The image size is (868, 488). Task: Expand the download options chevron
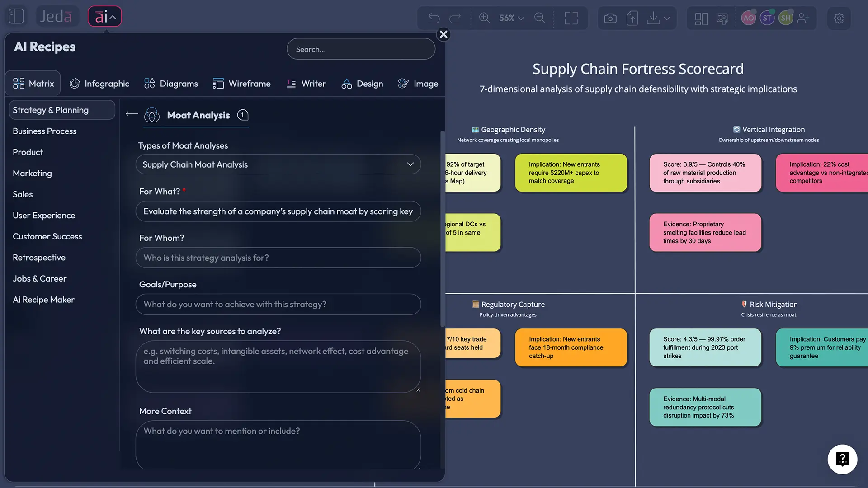pyautogui.click(x=667, y=19)
